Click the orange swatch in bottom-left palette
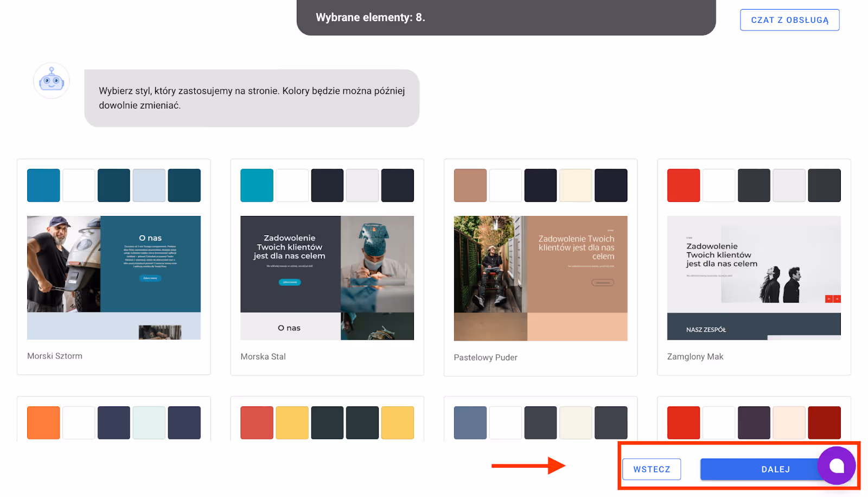Screen dimensions: 868x497 (x=43, y=423)
